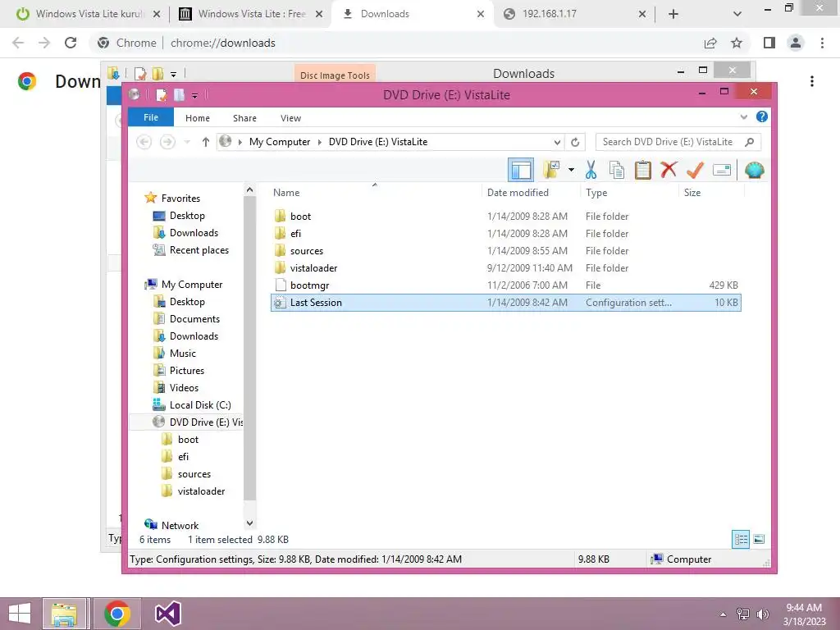This screenshot has width=840, height=630.
Task: Click the New folder quick access icon
Action: [x=179, y=95]
